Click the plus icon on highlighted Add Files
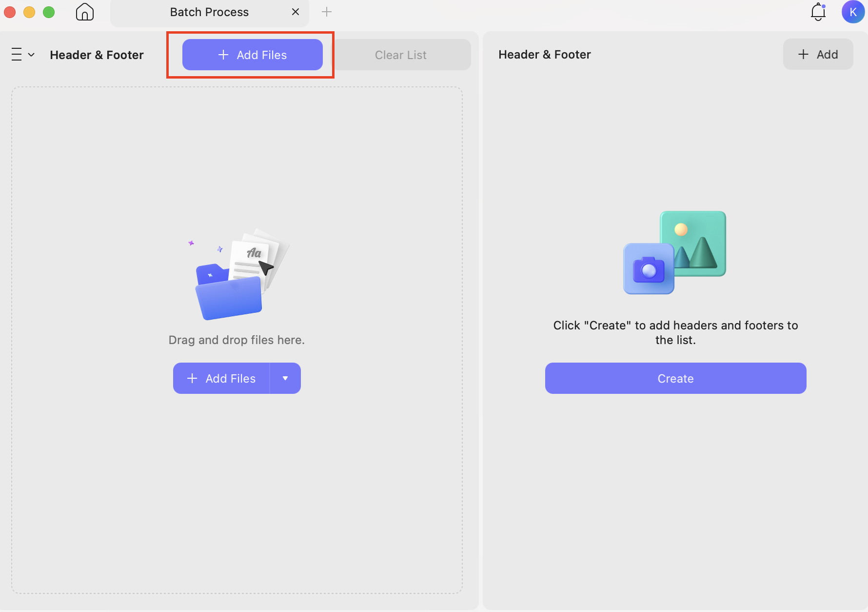 click(x=223, y=54)
